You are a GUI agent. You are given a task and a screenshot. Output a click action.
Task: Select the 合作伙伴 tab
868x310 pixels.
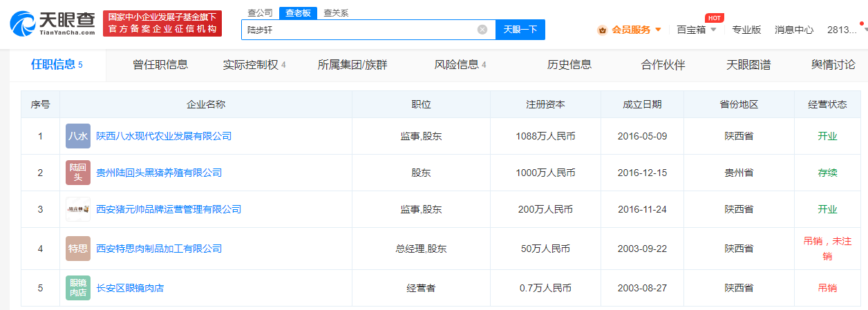663,65
